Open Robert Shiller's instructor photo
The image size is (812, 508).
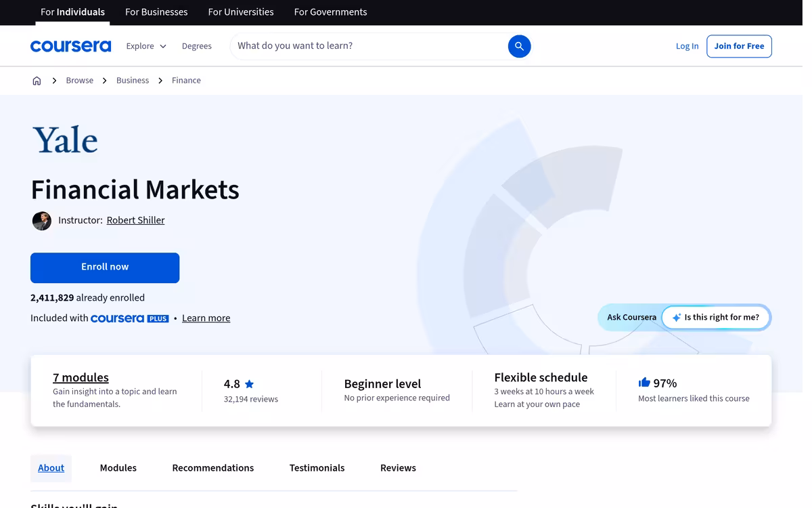click(x=42, y=221)
